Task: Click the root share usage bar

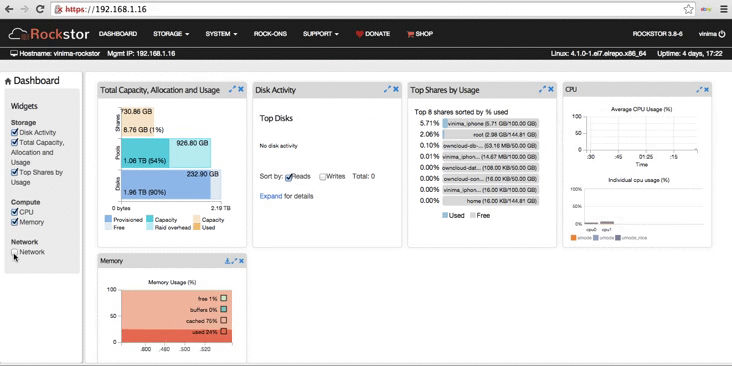Action: click(491, 134)
